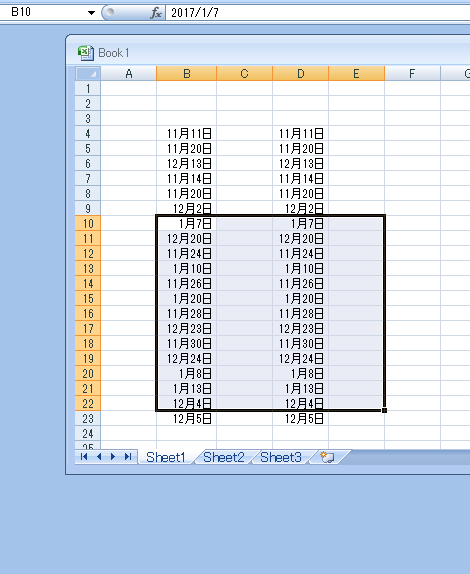The image size is (470, 574).
Task: Click cell B9 with 12月2日
Action: point(187,209)
